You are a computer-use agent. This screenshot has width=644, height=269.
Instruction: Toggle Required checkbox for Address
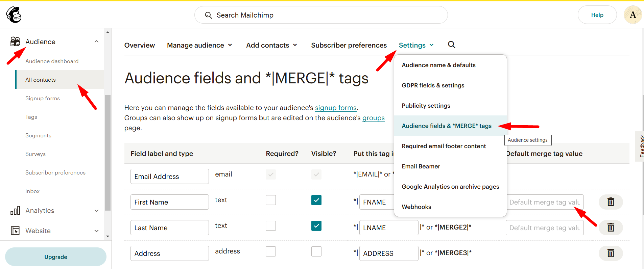[271, 251]
